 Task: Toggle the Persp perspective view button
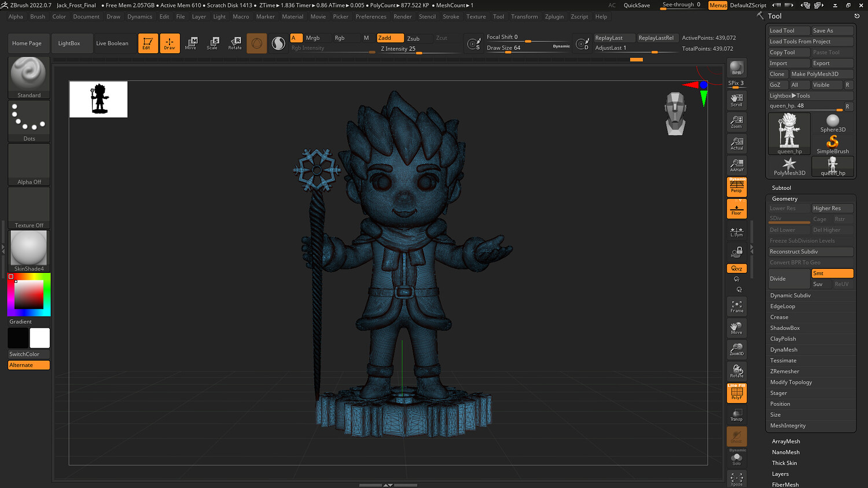(737, 187)
